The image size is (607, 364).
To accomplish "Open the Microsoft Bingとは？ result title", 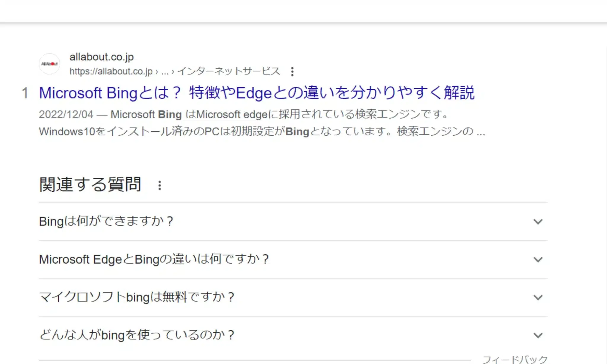I will [x=257, y=93].
